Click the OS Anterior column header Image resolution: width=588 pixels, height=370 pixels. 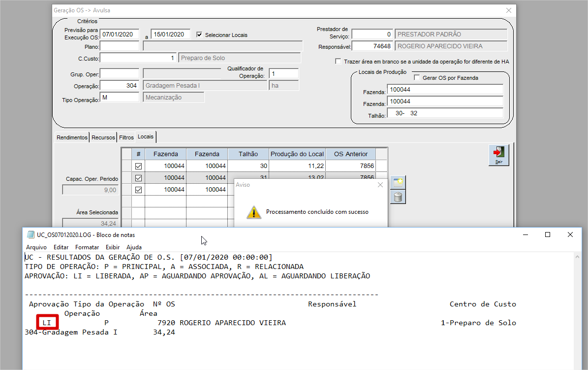(x=351, y=154)
